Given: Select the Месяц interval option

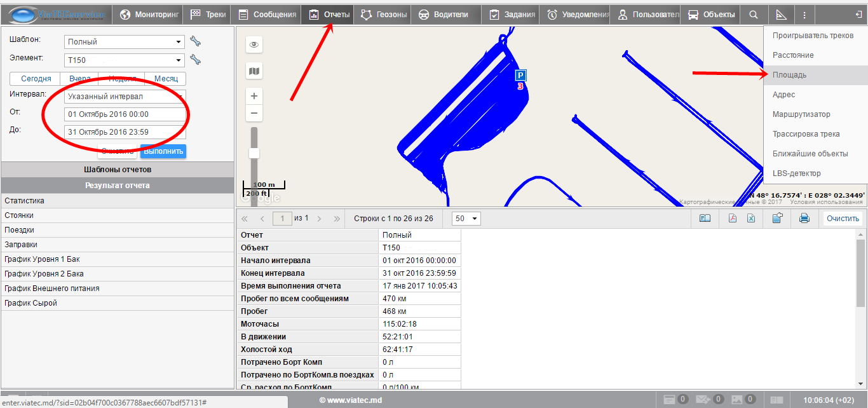Looking at the screenshot, I should pyautogui.click(x=166, y=79).
